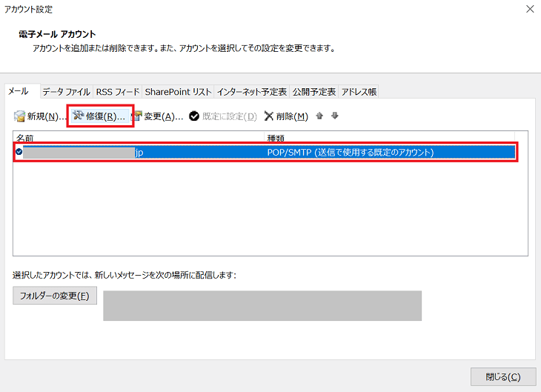
Task: Click the Remove (削除) X icon
Action: (268, 116)
